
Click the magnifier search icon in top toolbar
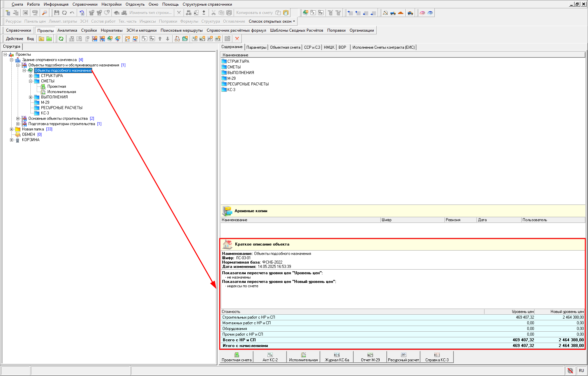coord(44,13)
